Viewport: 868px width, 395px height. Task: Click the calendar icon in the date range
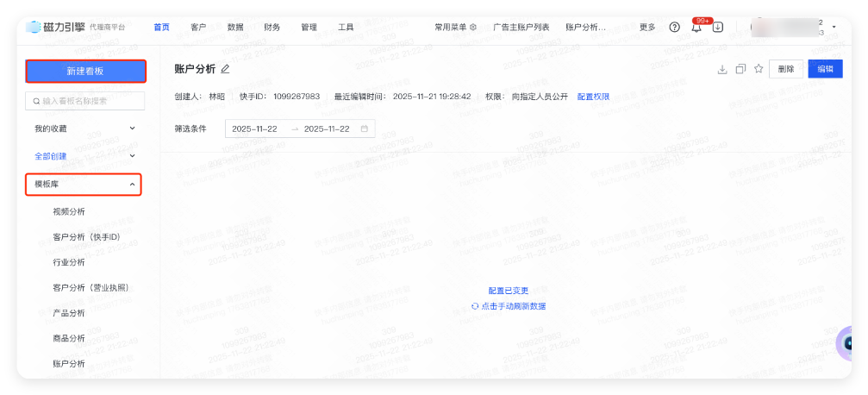[x=365, y=129]
